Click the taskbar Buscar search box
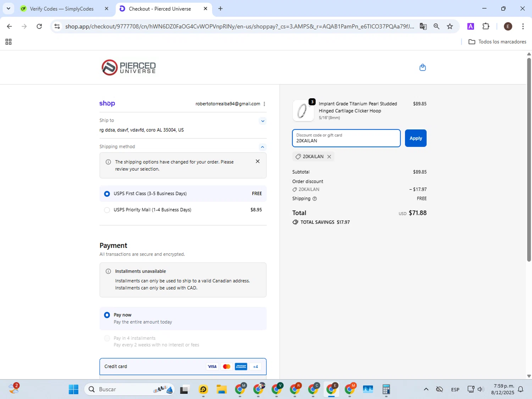532x399 pixels. [x=129, y=389]
